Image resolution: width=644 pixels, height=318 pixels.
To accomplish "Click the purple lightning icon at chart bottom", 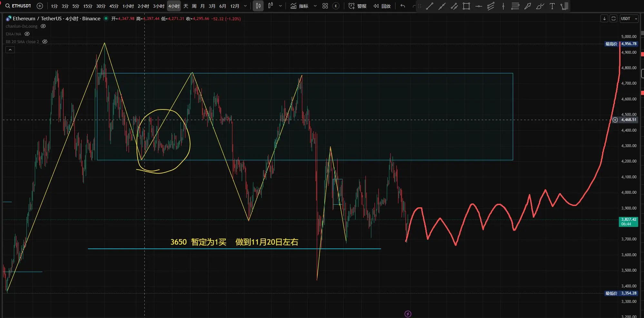I will click(x=408, y=314).
